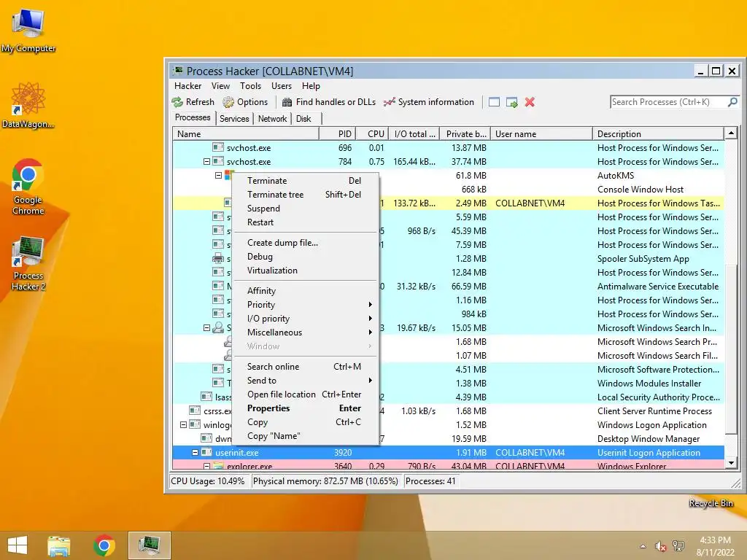This screenshot has height=560, width=747.
Task: Open the I/O priority submenu
Action: pos(305,319)
